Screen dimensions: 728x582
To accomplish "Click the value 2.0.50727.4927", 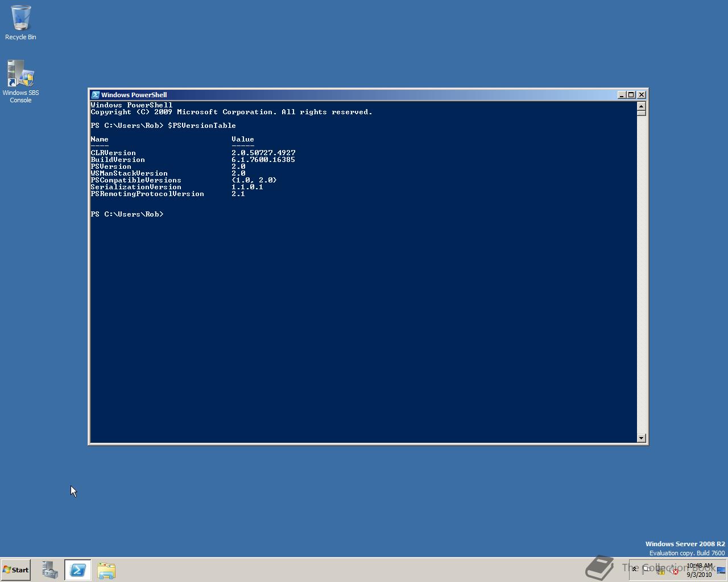I will tap(263, 153).
